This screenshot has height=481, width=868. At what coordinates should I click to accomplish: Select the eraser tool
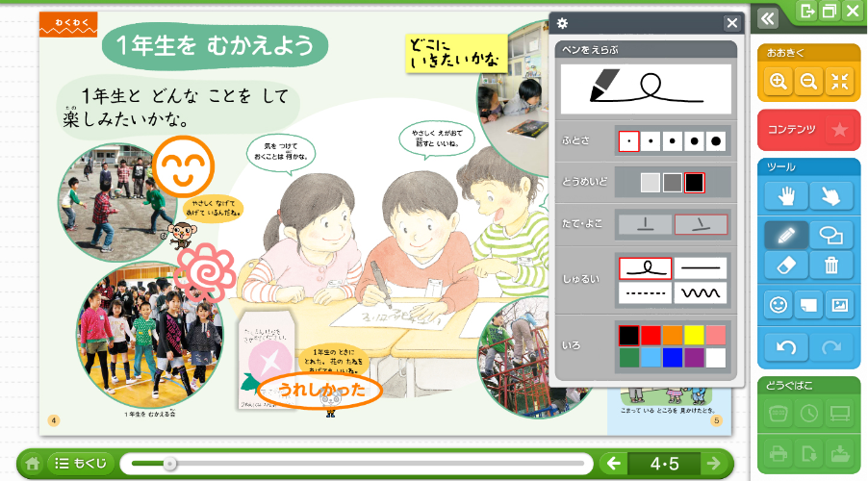click(786, 266)
